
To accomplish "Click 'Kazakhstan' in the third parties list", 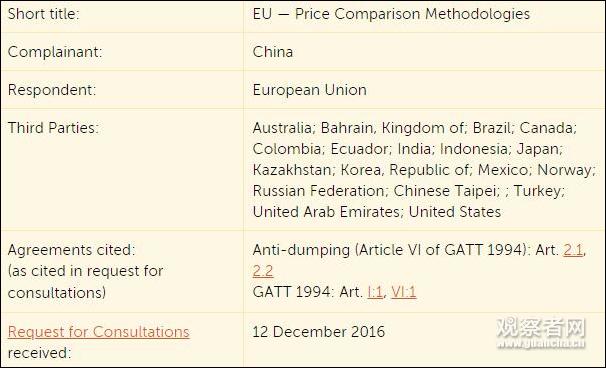I will coord(292,170).
